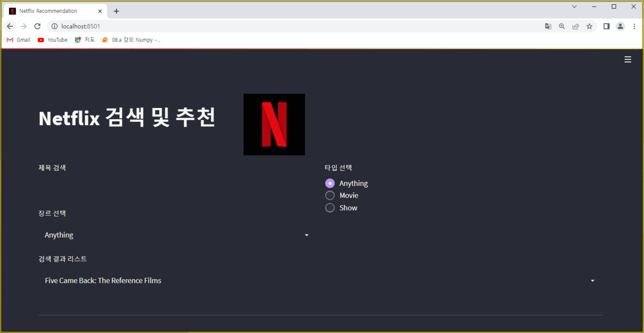The width and height of the screenshot is (644, 333).
Task: Select the Show radio button
Action: [x=330, y=207]
